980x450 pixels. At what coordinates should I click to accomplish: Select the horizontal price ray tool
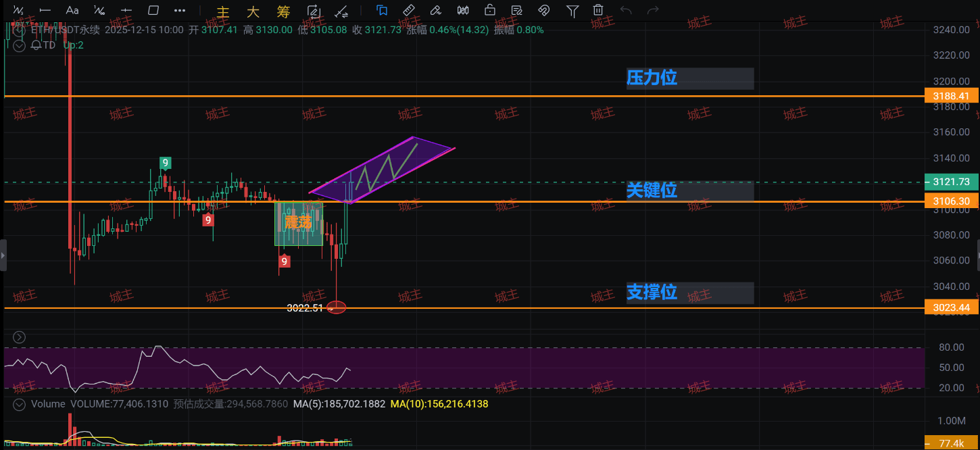tap(126, 10)
